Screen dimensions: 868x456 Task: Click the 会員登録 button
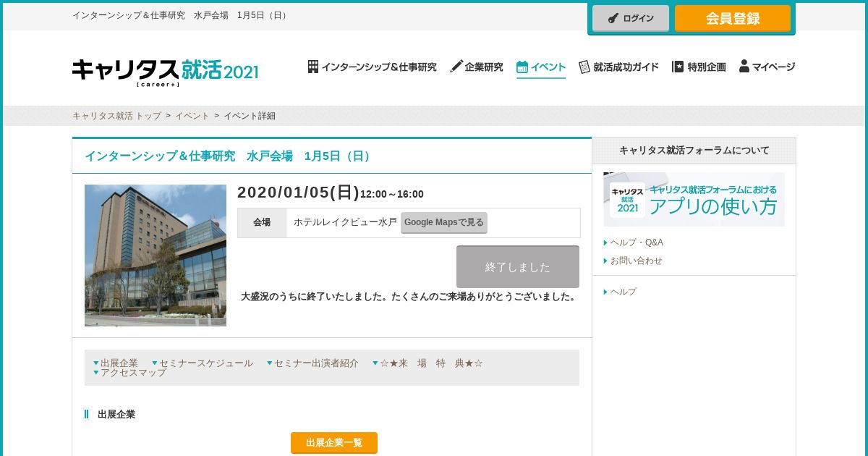pos(733,18)
